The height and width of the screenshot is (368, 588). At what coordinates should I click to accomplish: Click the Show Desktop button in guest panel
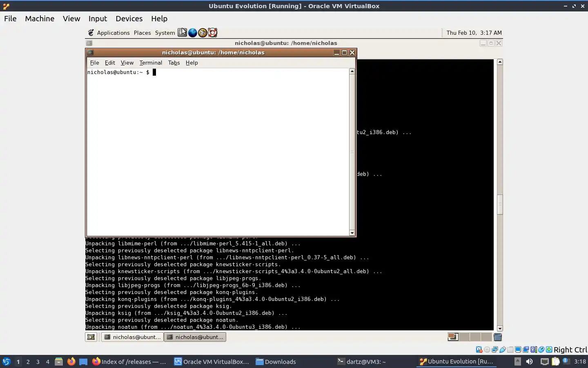pyautogui.click(x=91, y=337)
